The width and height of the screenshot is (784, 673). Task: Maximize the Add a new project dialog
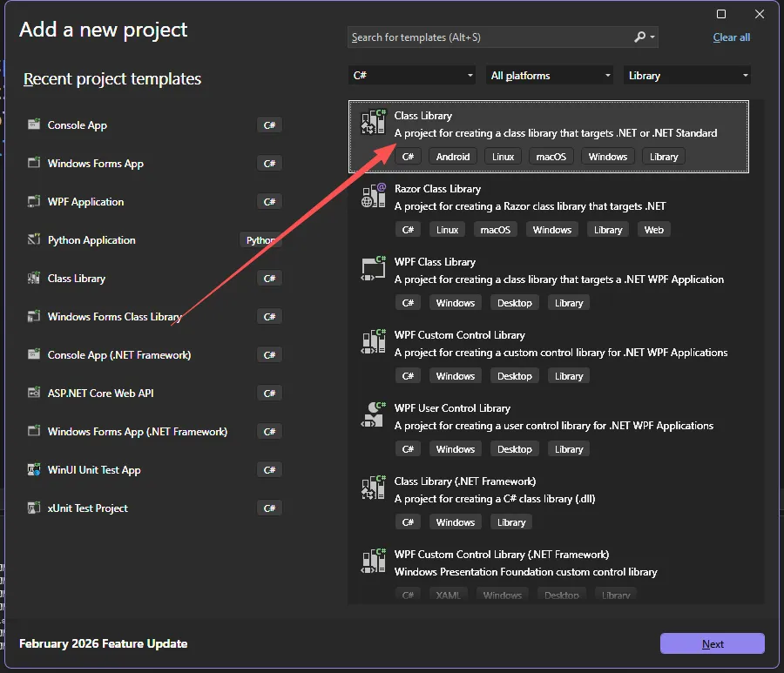pyautogui.click(x=721, y=14)
